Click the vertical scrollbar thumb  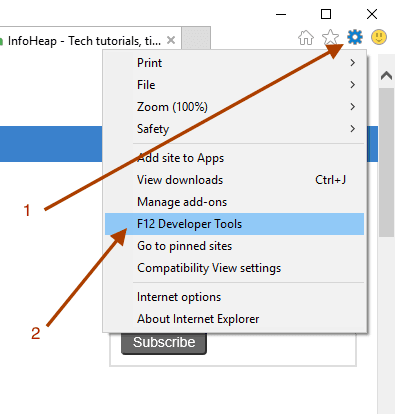click(386, 162)
